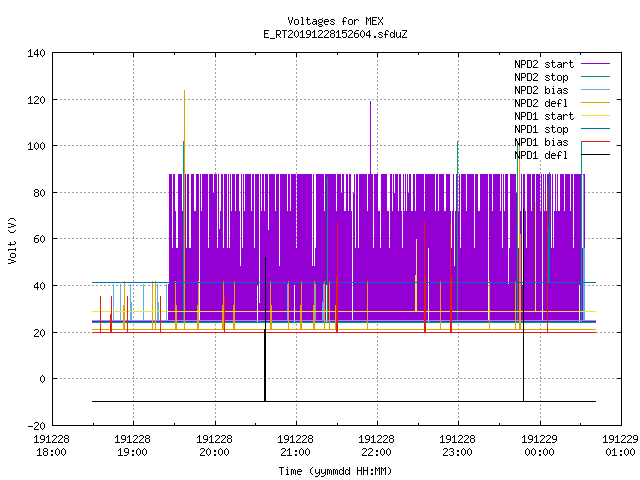Click the red NPD1 bias legend line

coord(596,142)
